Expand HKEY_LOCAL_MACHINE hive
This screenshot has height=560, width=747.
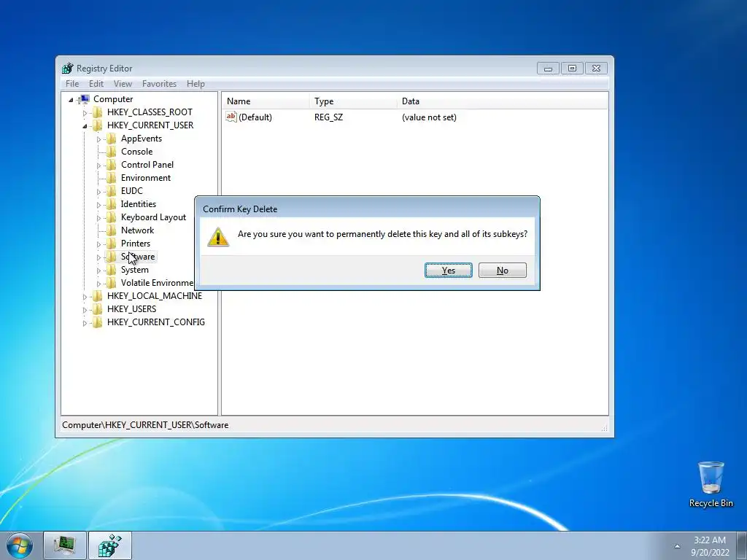tap(85, 296)
